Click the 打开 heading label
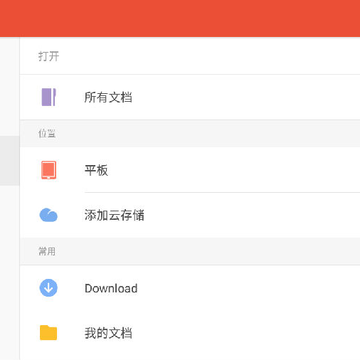Screen dimensions: 360x360 49,56
